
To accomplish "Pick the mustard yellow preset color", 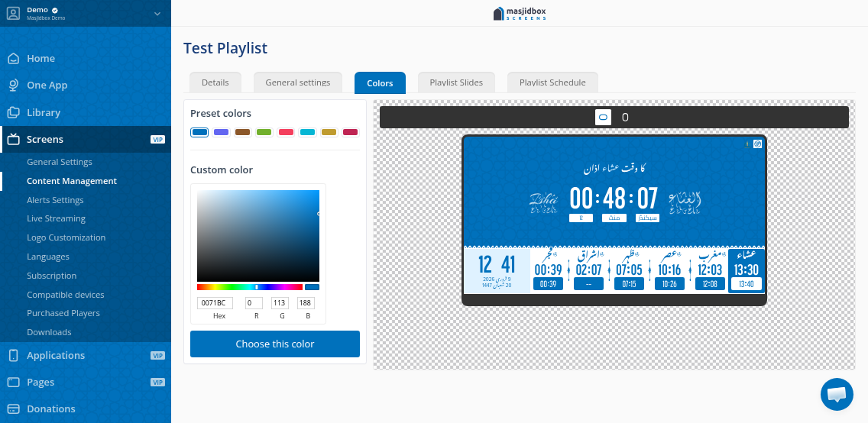I will [329, 132].
